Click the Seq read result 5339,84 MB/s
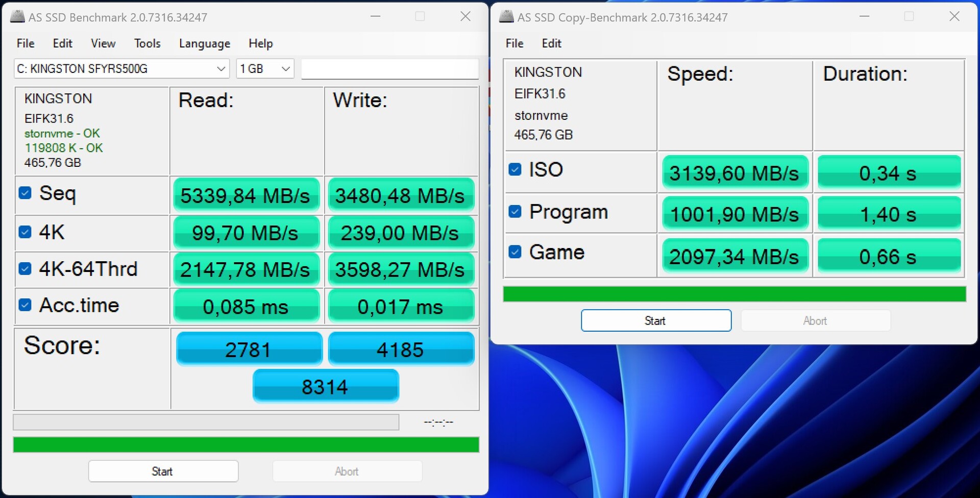Image resolution: width=980 pixels, height=498 pixels. click(247, 195)
